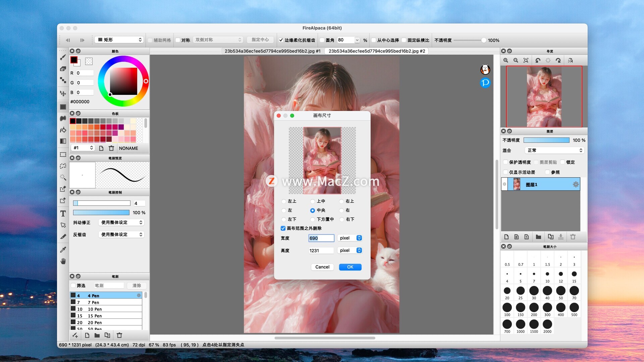Click the 宽度 input field showing 690
The image size is (644, 362).
(x=321, y=238)
